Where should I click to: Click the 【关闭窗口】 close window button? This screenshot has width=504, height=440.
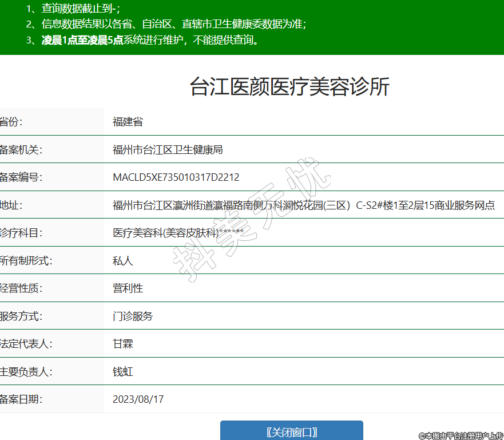(291, 432)
